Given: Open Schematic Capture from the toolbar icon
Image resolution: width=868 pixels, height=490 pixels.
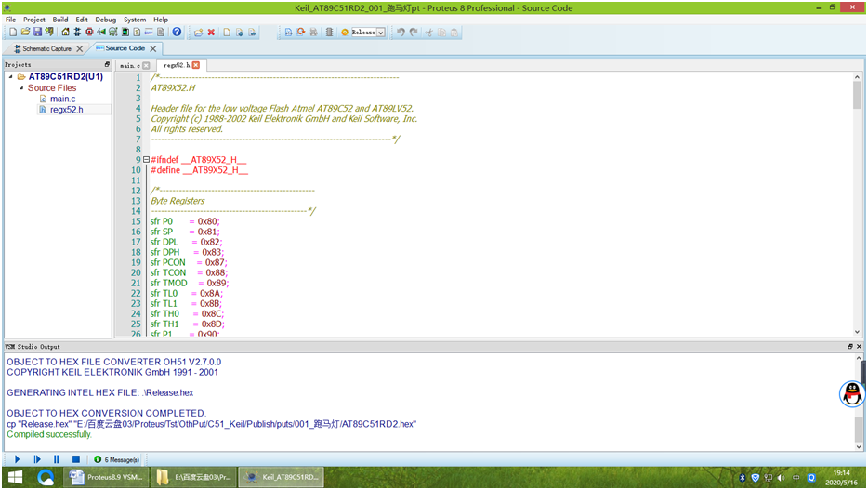Looking at the screenshot, I should click(x=77, y=33).
